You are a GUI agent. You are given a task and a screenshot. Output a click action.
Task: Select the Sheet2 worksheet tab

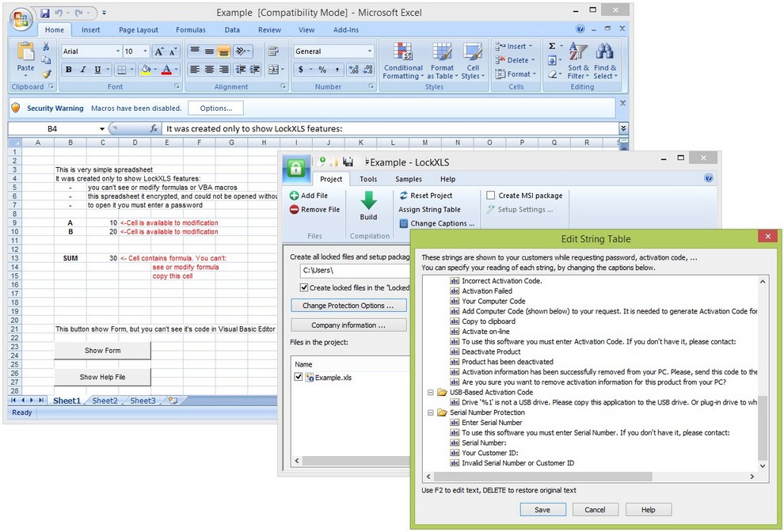[105, 401]
